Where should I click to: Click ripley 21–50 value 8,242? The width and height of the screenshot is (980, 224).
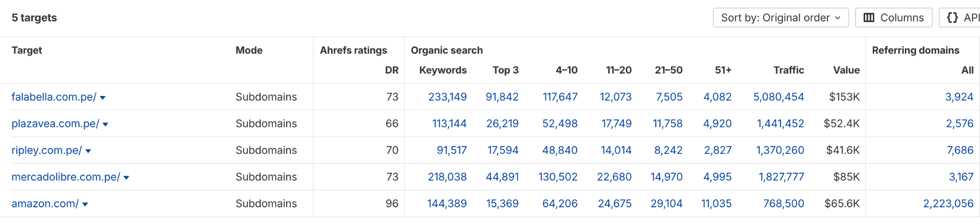tap(668, 150)
